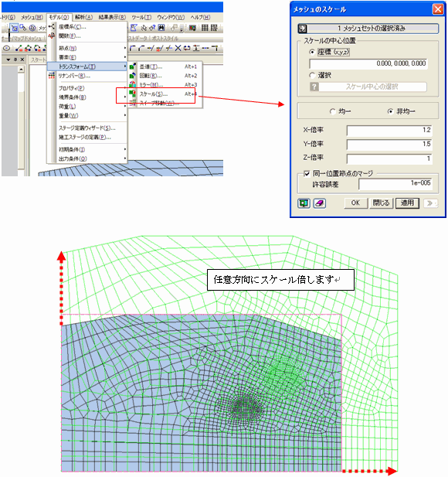The image size is (448, 477).
Task: Open the ツール(T) menu
Action: (x=141, y=17)
